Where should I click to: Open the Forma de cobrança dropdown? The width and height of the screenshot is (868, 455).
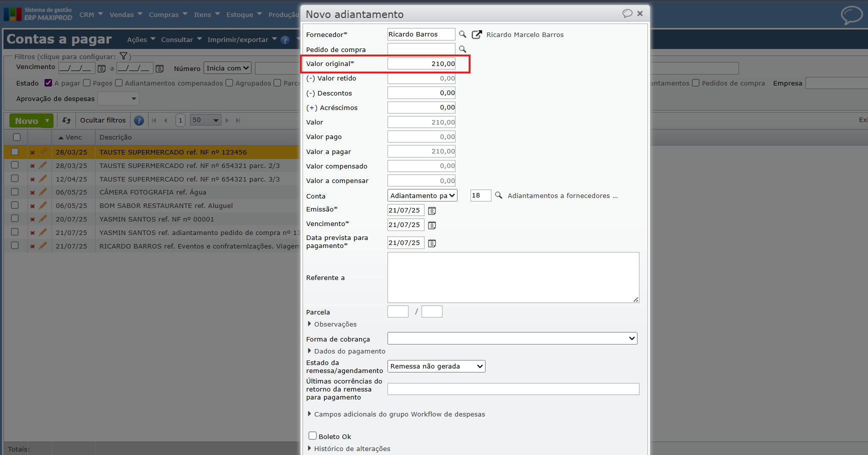[x=512, y=338]
